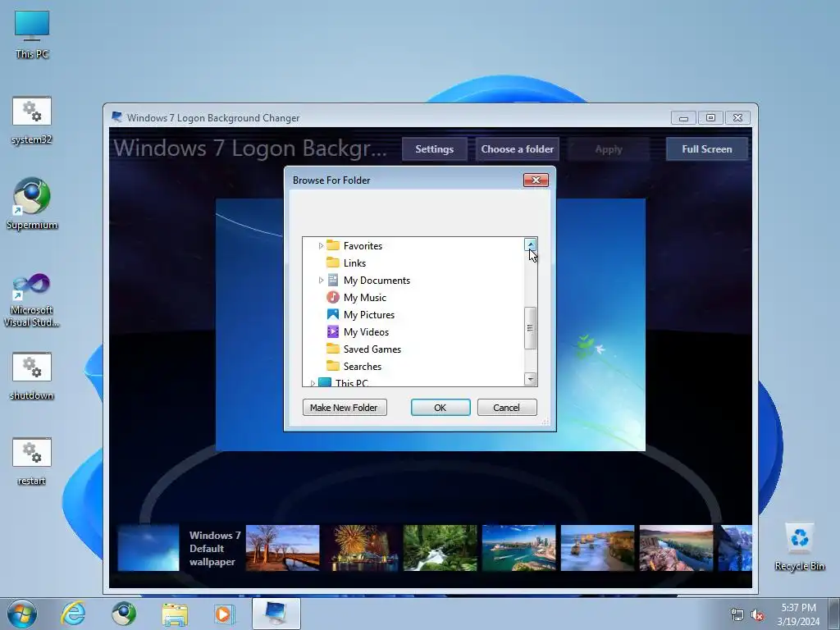Click the Apply button

pyautogui.click(x=609, y=149)
